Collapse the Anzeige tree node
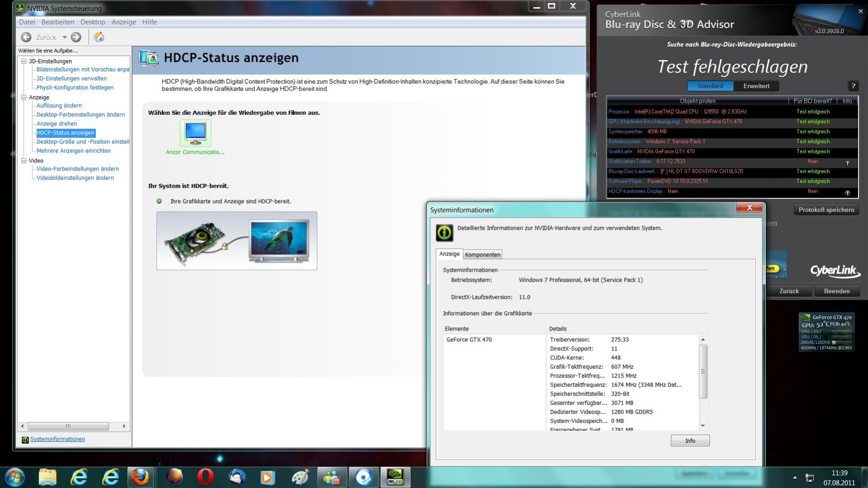This screenshot has height=488, width=868. tap(24, 97)
